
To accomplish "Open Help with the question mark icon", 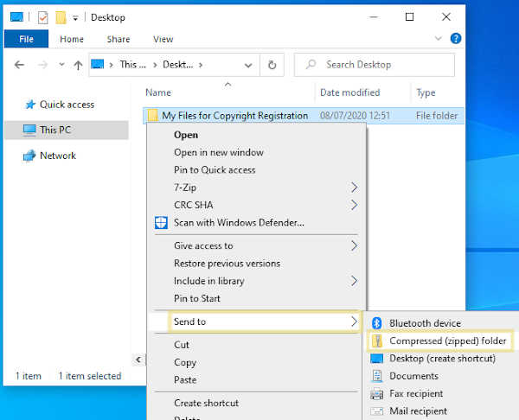I will coord(456,39).
